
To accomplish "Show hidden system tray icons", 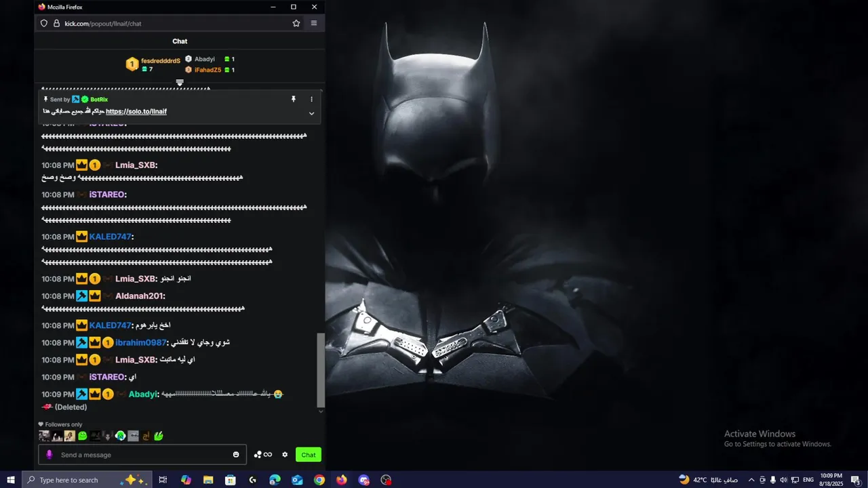I will click(751, 480).
